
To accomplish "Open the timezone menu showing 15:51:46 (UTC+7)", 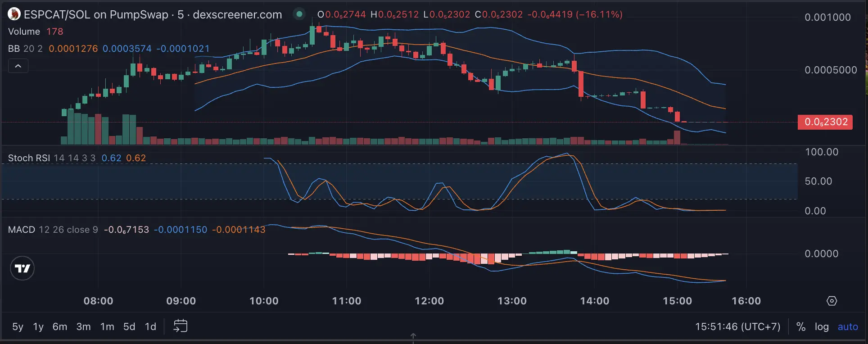I will pyautogui.click(x=737, y=326).
